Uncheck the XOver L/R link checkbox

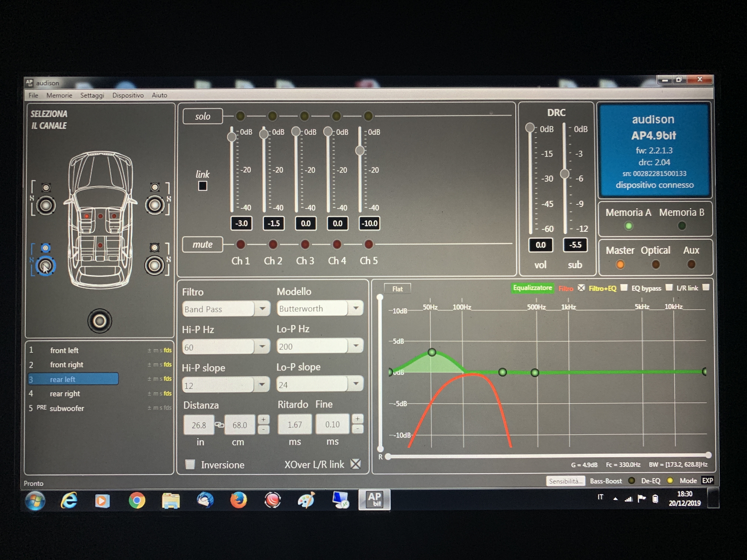coord(356,464)
